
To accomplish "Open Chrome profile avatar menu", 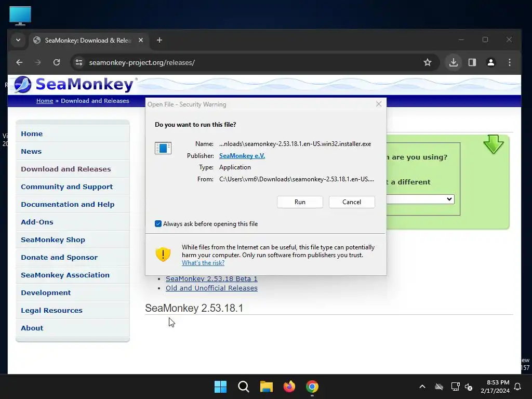I will click(490, 62).
